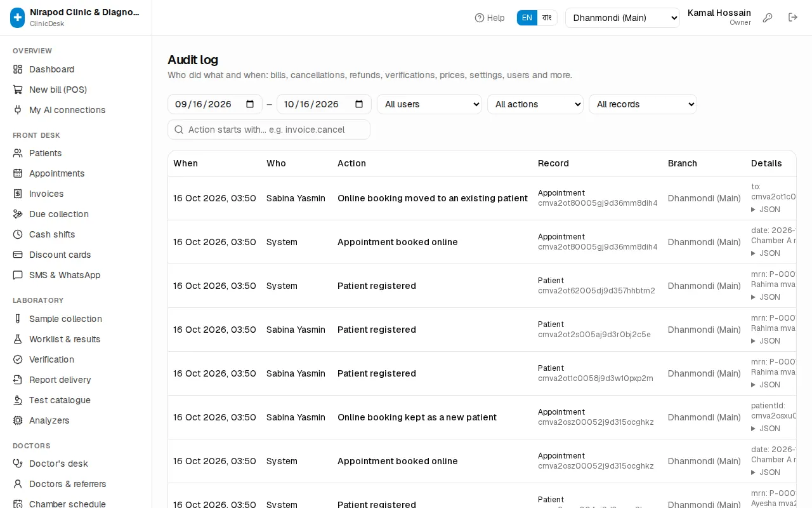This screenshot has width=812, height=508.
Task: Open the calendar picker for the 10/16/2026 date
Action: tap(359, 104)
